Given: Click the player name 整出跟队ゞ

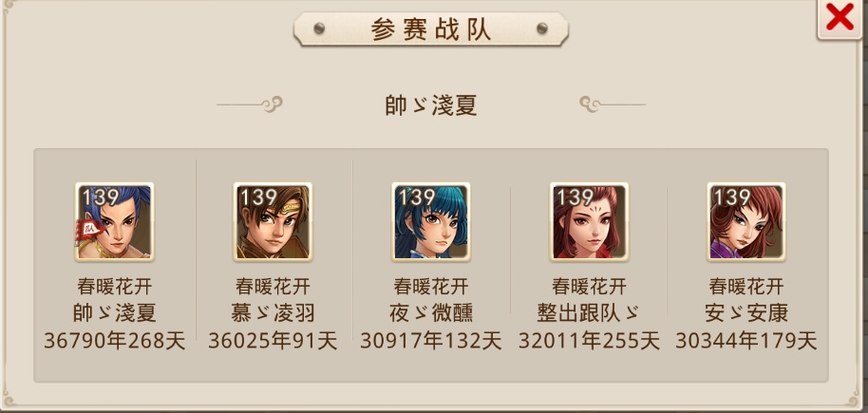Looking at the screenshot, I should click(x=589, y=313).
